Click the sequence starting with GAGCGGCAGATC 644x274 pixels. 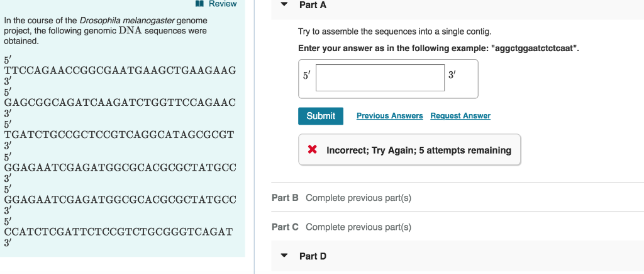(x=120, y=102)
